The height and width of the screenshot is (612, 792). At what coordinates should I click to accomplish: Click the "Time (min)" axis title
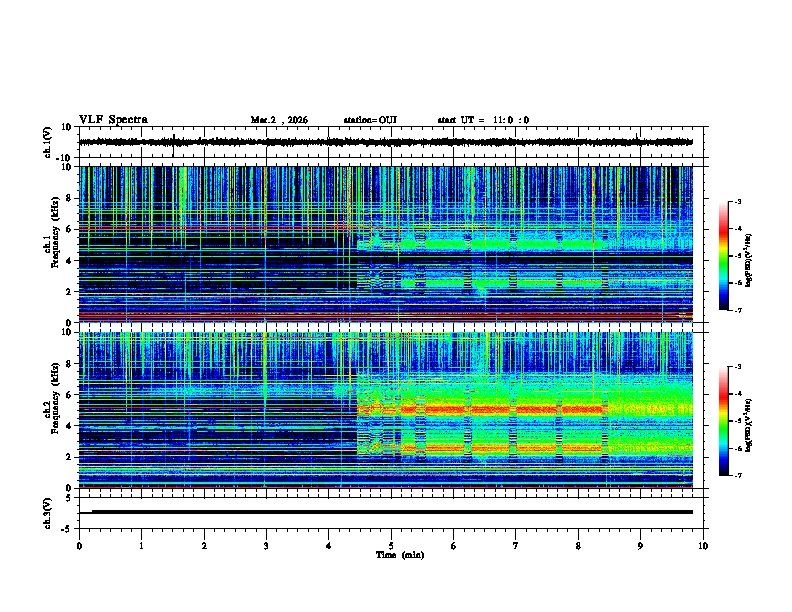400,555
